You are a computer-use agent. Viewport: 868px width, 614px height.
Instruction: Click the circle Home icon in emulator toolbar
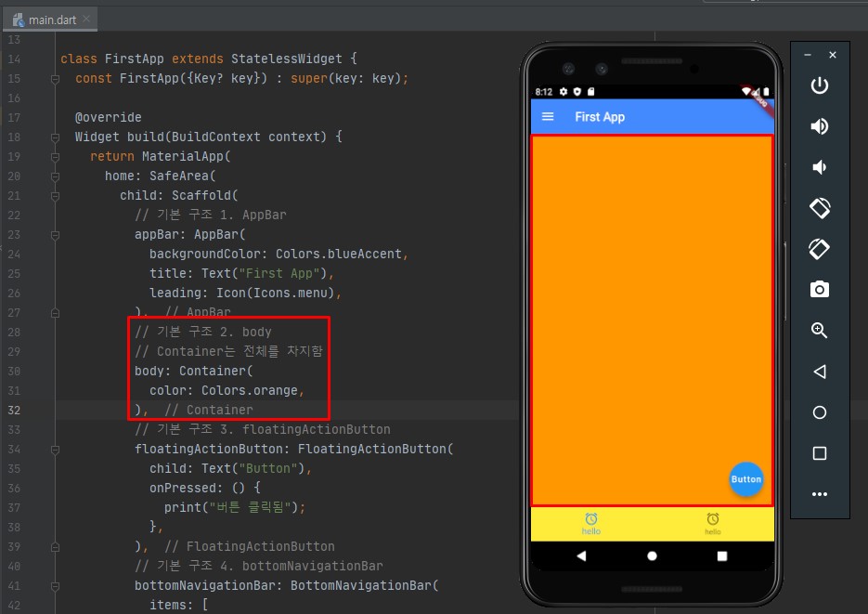pyautogui.click(x=820, y=412)
